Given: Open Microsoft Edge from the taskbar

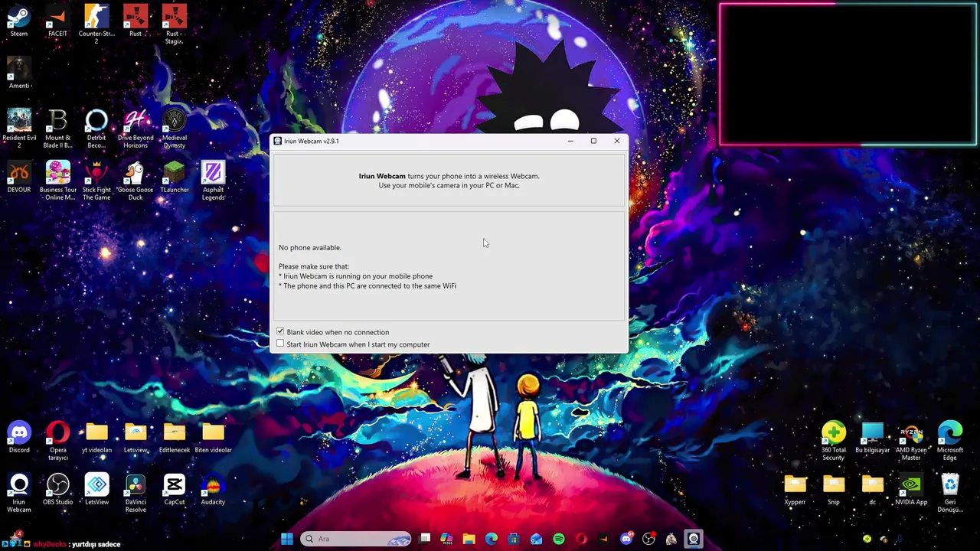Looking at the screenshot, I should pos(492,539).
